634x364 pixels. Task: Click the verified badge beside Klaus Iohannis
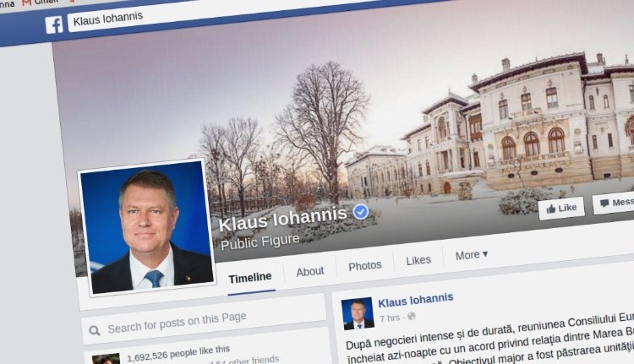pyautogui.click(x=361, y=211)
